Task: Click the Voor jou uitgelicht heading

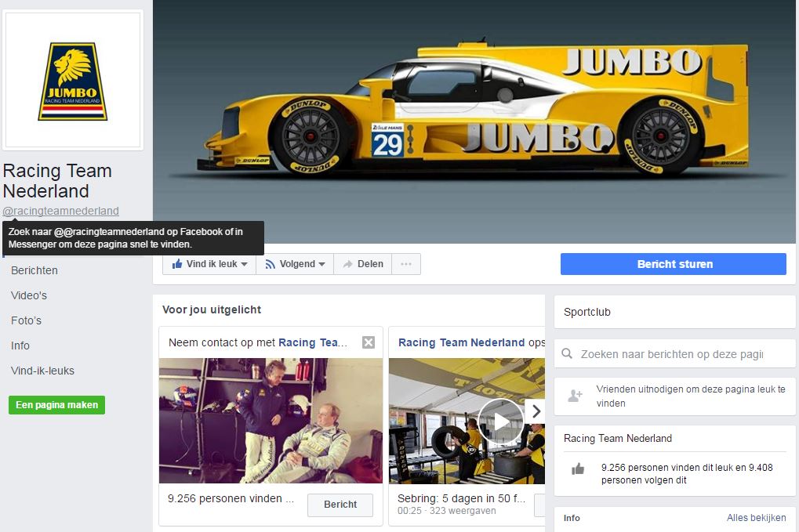Action: tap(212, 309)
